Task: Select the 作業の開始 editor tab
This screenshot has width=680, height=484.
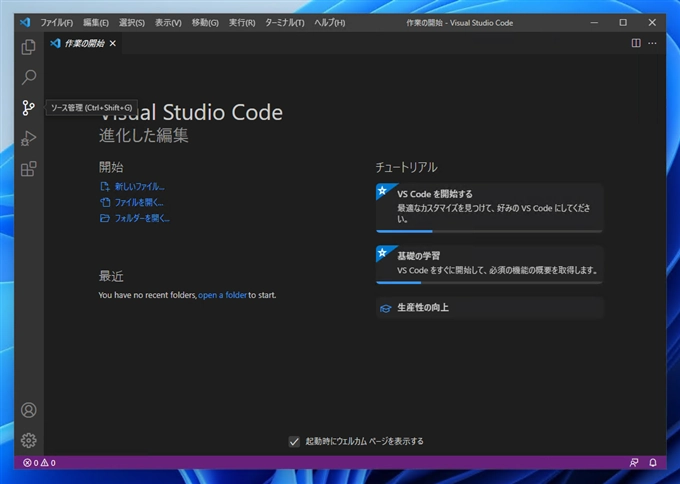Action: 83,43
